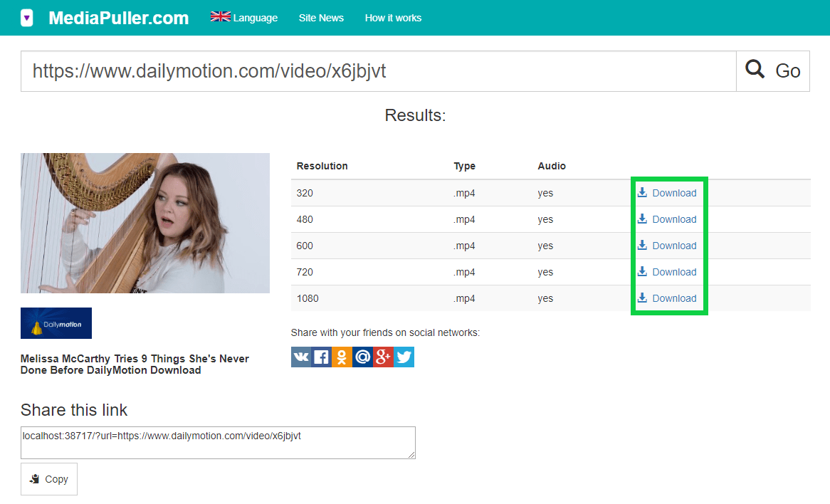Download the 600 resolution mp4
Viewport: 830px width, 504px height.
coord(668,246)
